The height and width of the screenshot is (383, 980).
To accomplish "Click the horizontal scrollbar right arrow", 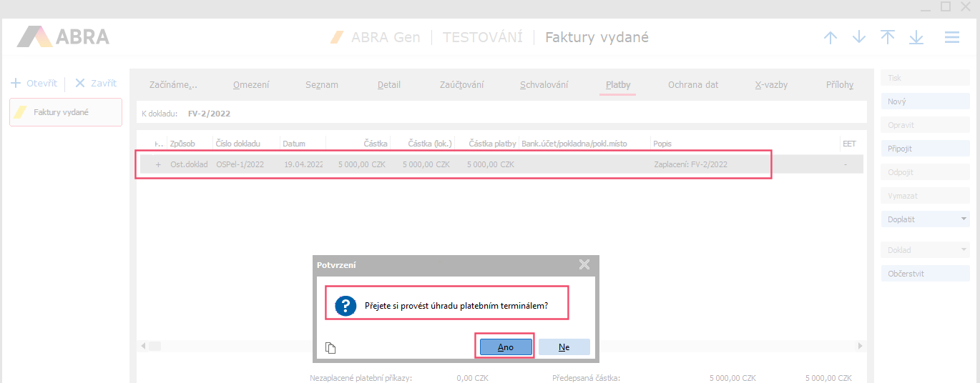I will (859, 346).
